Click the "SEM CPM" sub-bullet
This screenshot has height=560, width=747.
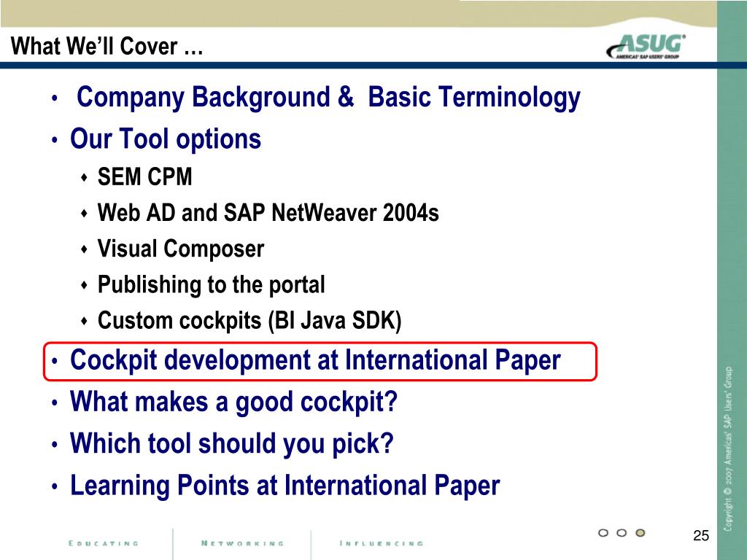(x=145, y=176)
